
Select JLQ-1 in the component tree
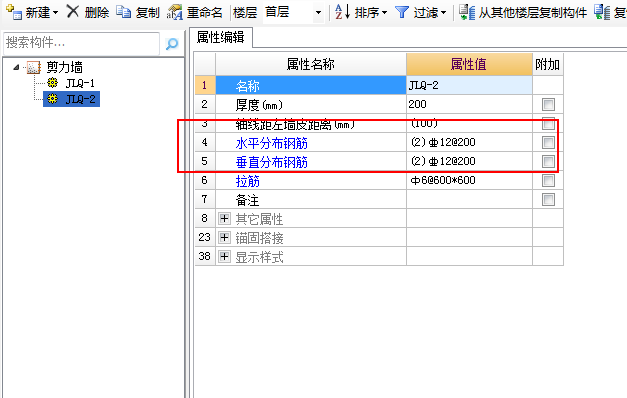(x=80, y=83)
